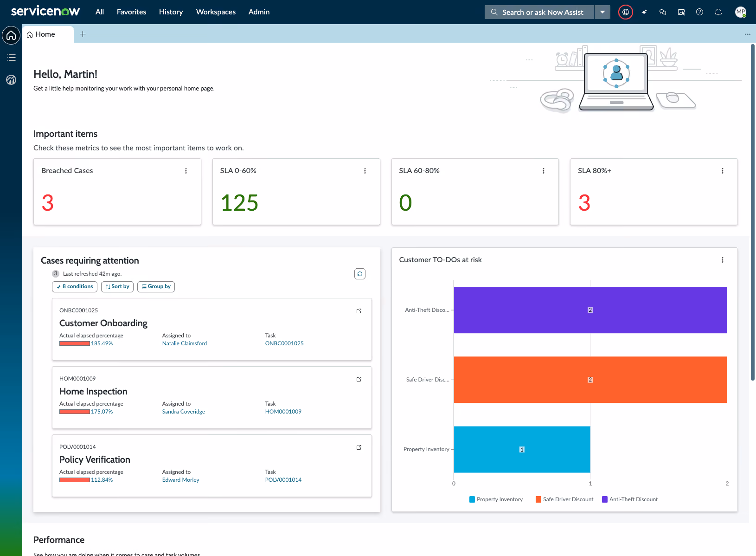This screenshot has height=556, width=756.
Task: Open the notifications bell icon
Action: point(718,12)
